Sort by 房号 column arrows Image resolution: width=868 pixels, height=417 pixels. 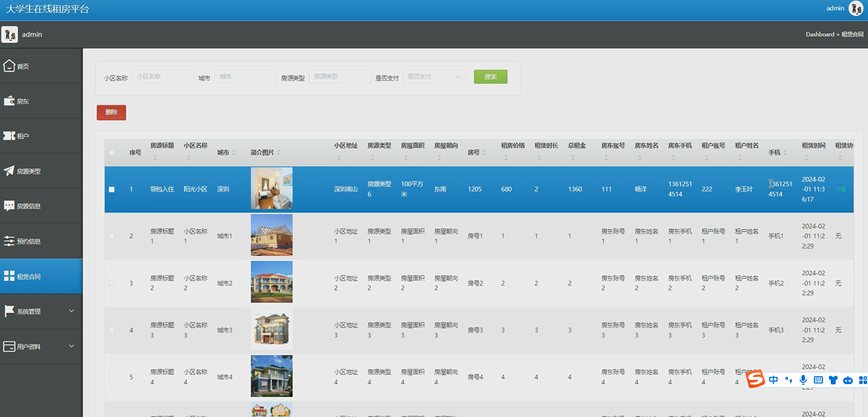pos(484,152)
